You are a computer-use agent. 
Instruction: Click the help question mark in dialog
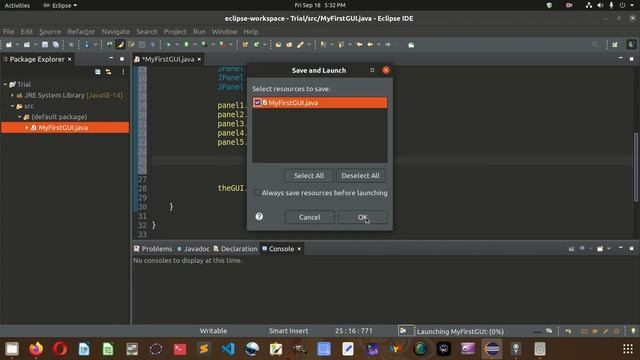(259, 217)
